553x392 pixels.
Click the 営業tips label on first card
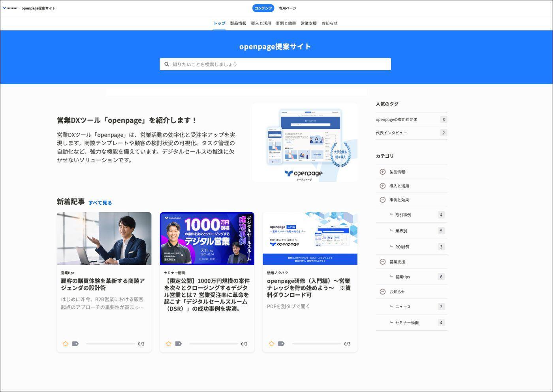[68, 273]
